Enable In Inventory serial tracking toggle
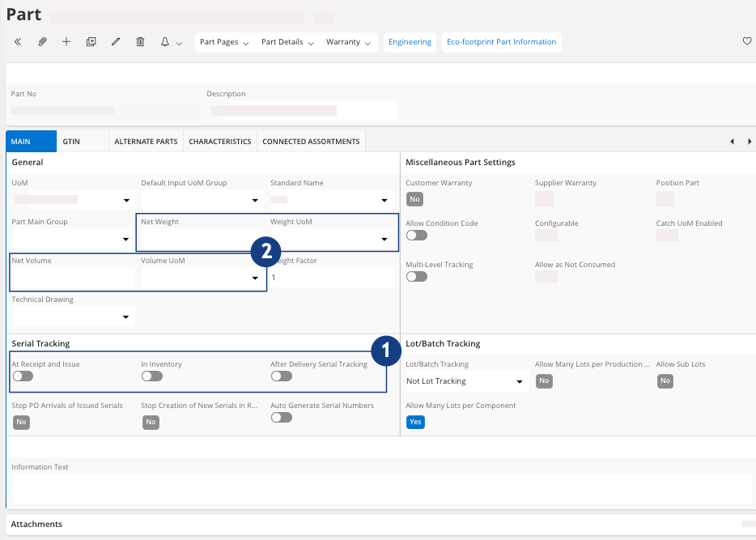Viewport: 756px width, 540px height. [152, 376]
